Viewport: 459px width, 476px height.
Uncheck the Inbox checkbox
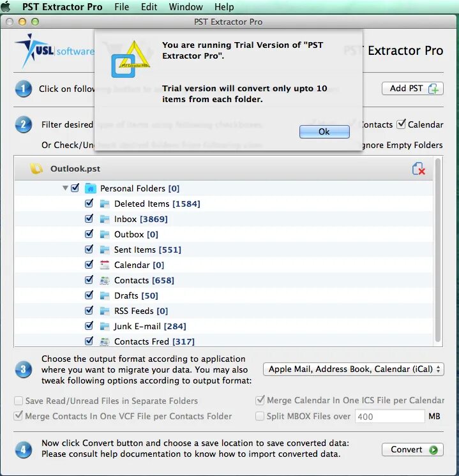89,218
